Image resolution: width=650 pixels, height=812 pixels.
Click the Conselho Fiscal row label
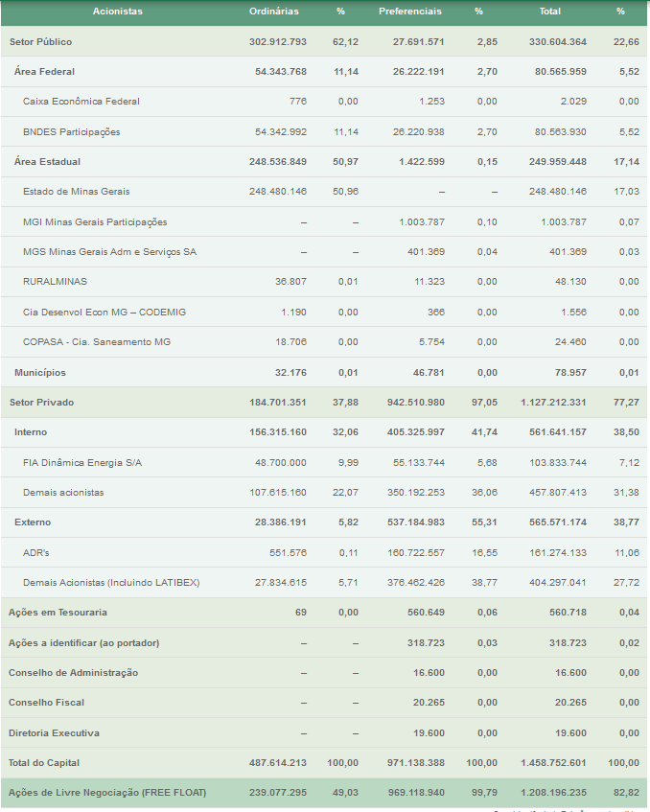coord(46,703)
